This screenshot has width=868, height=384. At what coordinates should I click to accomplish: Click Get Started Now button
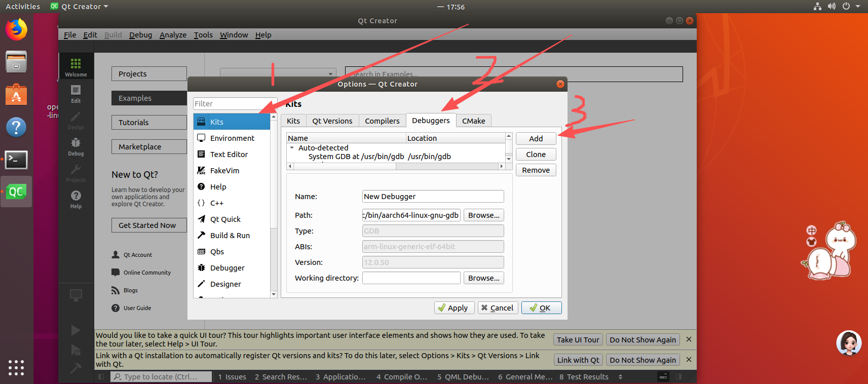(149, 225)
